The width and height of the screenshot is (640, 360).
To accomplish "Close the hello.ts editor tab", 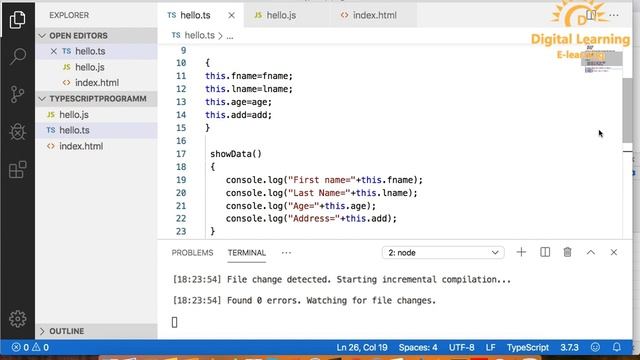I will 231,16.
